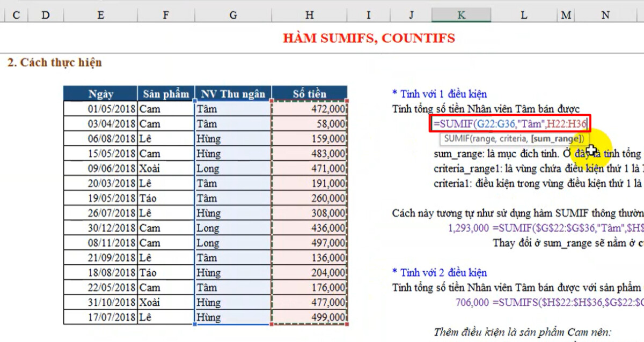This screenshot has width=644, height=342.
Task: Select the amount cell 499,000
Action: 310,317
